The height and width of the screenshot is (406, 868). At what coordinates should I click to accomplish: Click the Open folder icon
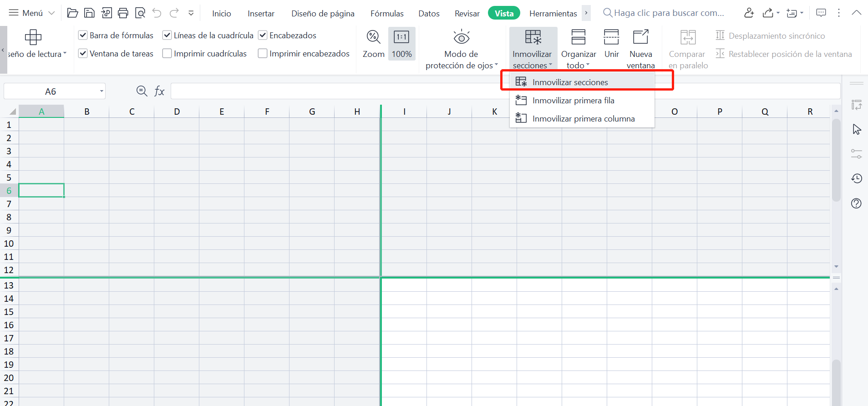click(x=72, y=13)
